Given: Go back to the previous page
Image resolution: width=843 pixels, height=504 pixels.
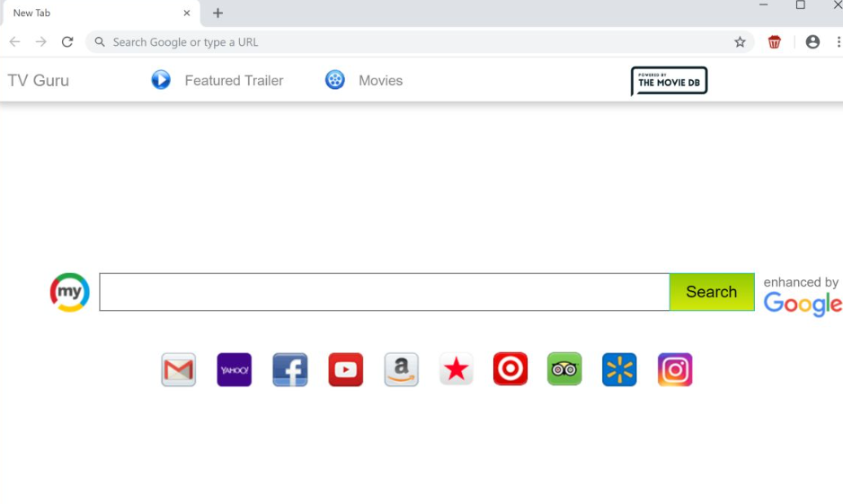Looking at the screenshot, I should (x=14, y=42).
